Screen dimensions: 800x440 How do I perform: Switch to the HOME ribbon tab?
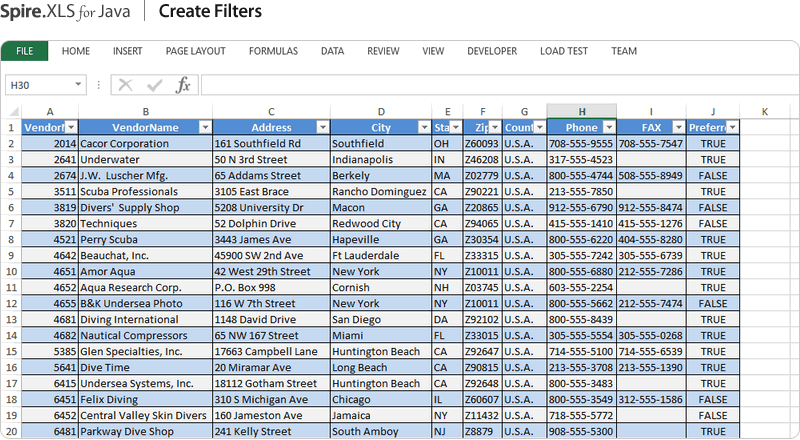76,51
